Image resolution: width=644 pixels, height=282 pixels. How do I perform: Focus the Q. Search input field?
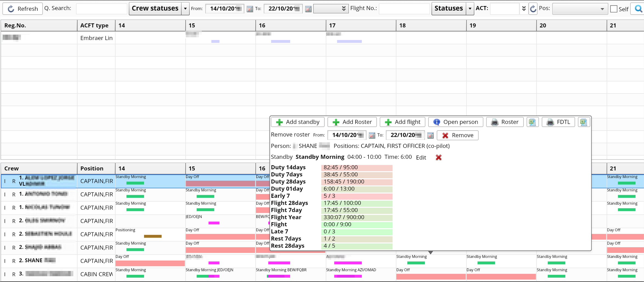(x=101, y=9)
